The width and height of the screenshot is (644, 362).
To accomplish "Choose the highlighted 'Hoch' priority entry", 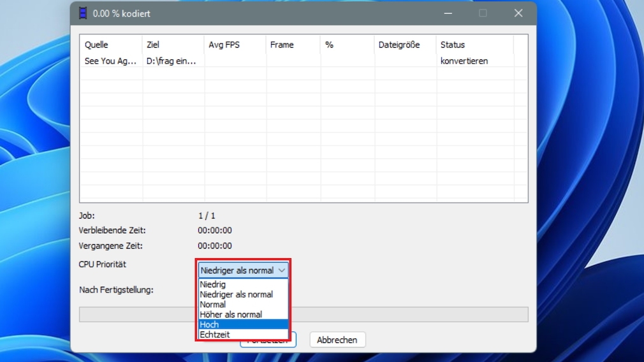I will [209, 324].
